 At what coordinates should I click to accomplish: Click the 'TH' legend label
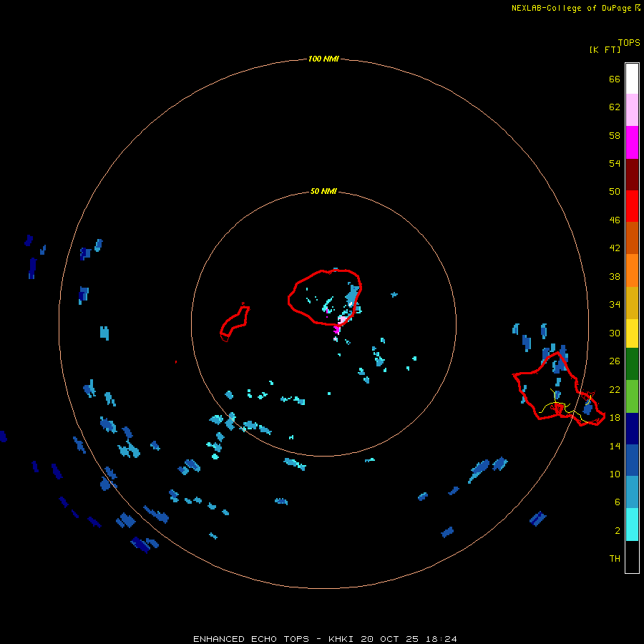coord(615,559)
